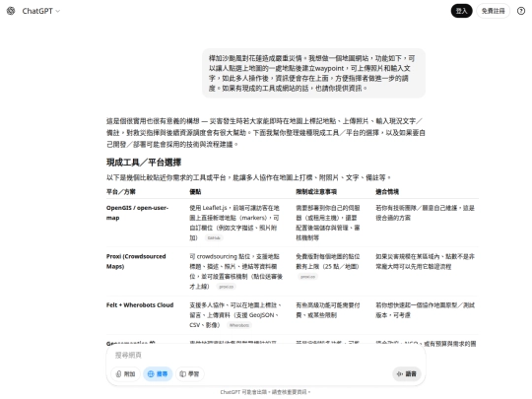Click the 免費註冊 sign-up button
The width and height of the screenshot is (532, 399).
(493, 11)
